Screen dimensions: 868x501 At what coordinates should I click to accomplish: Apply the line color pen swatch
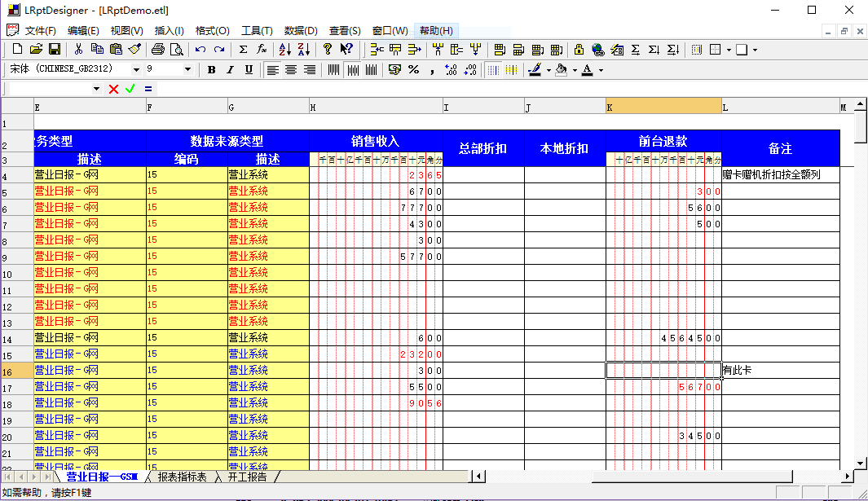click(x=535, y=70)
